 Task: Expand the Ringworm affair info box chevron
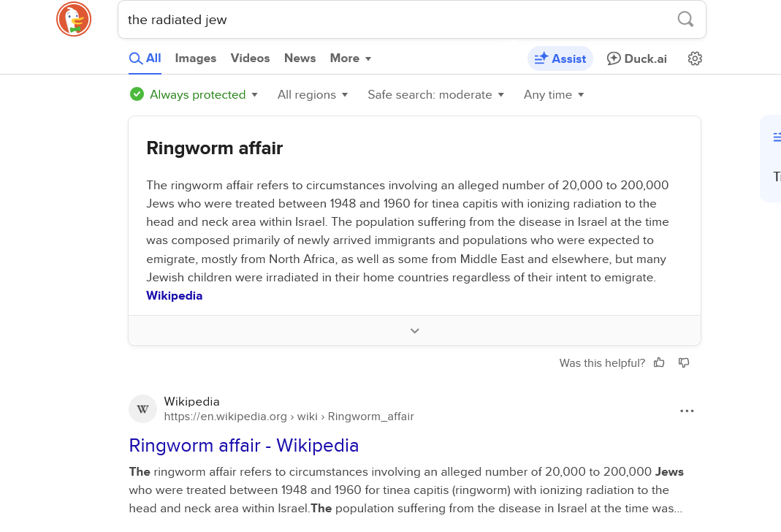coord(414,330)
